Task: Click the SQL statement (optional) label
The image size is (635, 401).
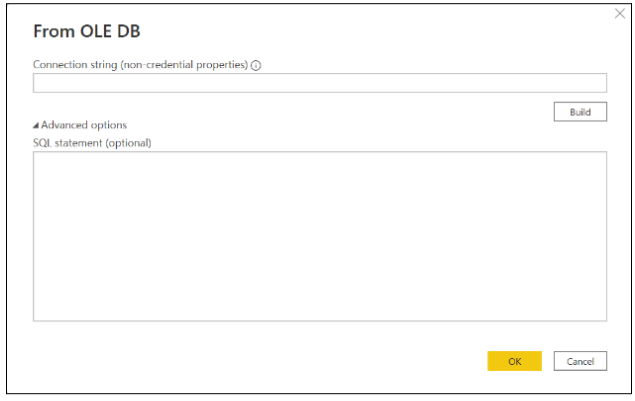Action: coord(92,142)
